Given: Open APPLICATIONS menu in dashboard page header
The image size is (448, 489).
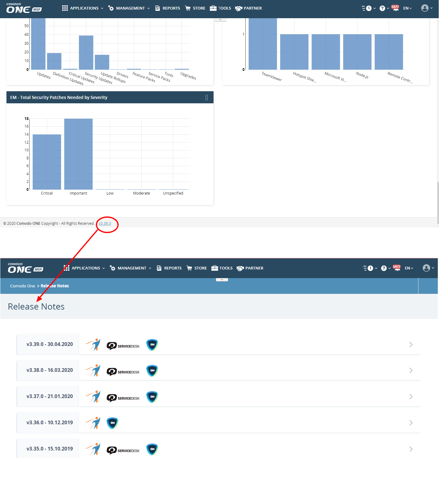Looking at the screenshot, I should (83, 8).
